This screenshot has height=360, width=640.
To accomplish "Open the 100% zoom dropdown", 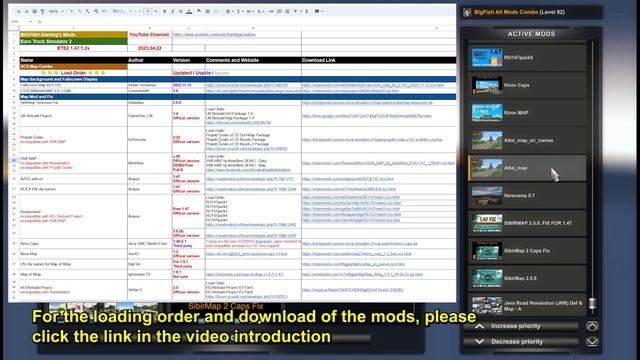I will 56,11.
